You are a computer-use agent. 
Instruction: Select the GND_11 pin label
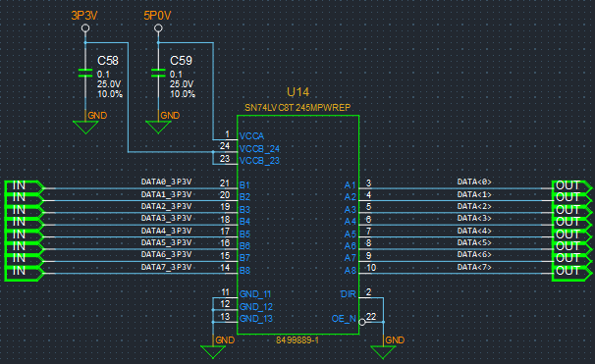(x=255, y=294)
